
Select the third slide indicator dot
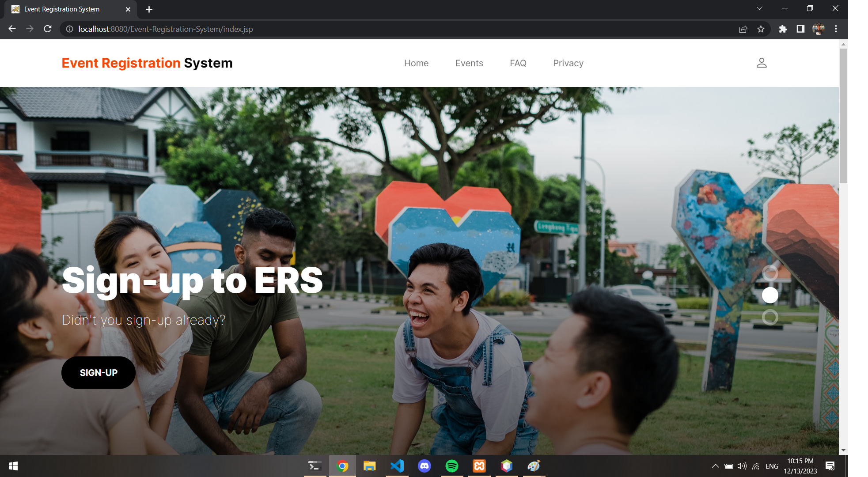coord(770,317)
